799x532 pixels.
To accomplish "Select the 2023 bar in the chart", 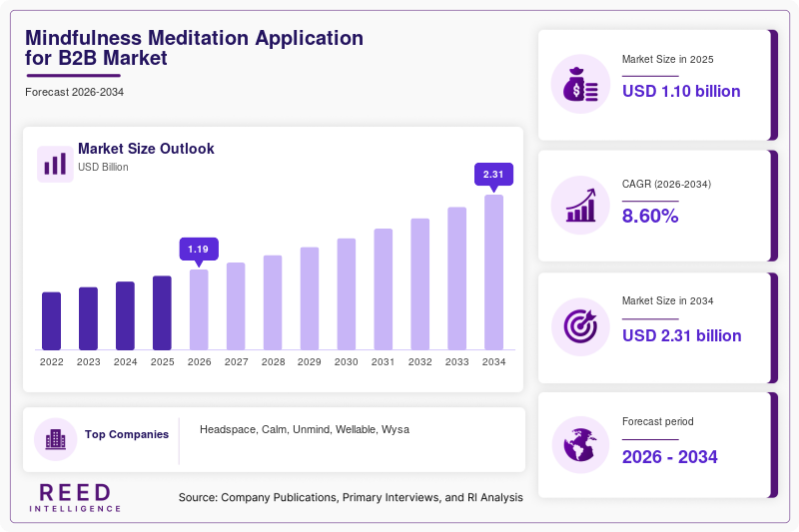I will [88, 318].
